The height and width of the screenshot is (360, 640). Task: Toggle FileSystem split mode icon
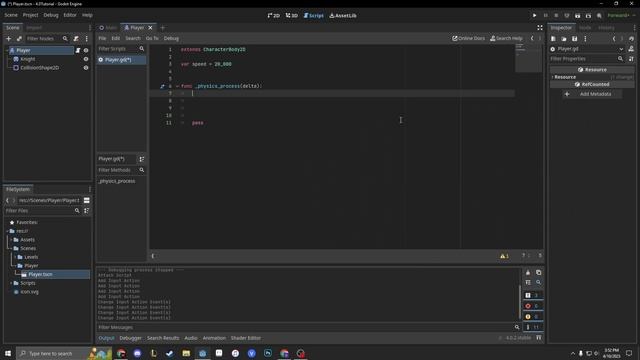pos(87,200)
